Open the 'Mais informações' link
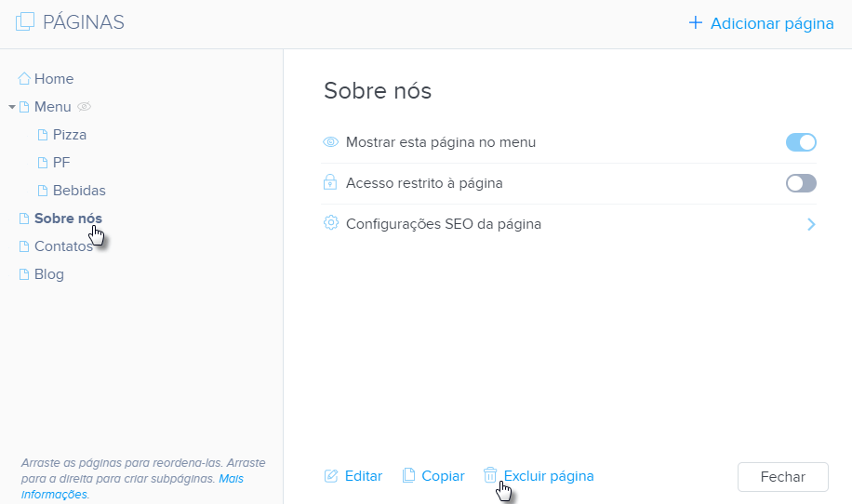The height and width of the screenshot is (504, 852). (232, 478)
